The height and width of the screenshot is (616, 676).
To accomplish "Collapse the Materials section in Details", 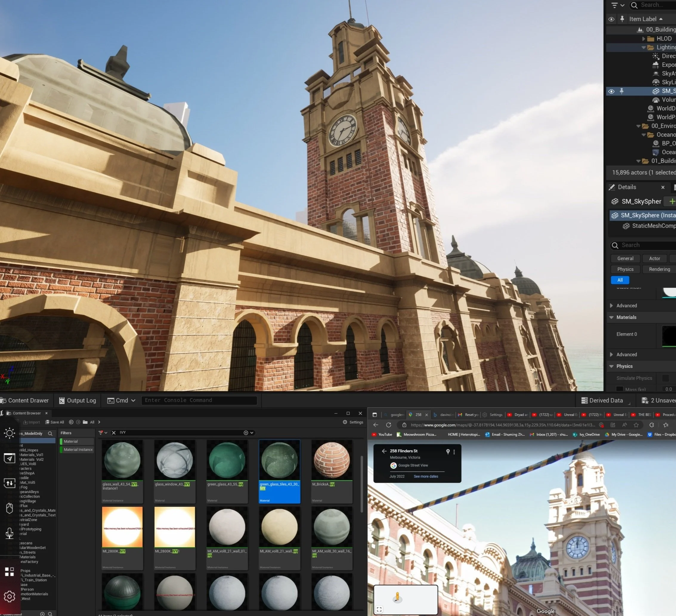I will pyautogui.click(x=611, y=317).
